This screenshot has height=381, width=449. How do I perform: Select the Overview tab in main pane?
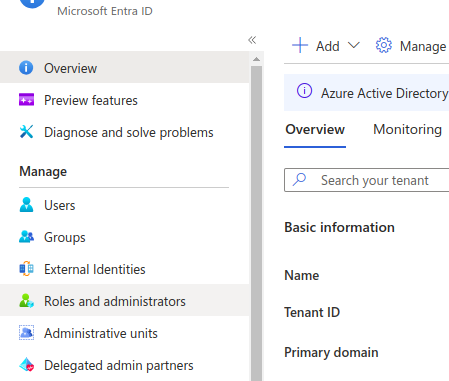click(315, 129)
